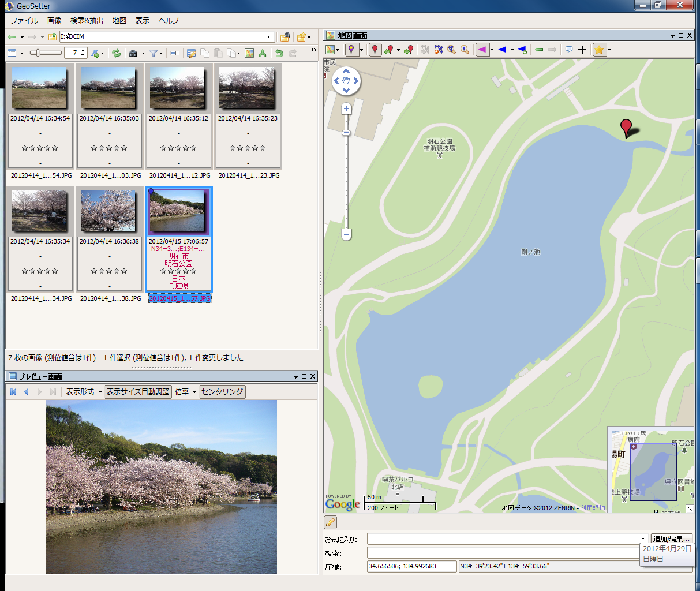Open the 地図 menu
Screen dimensions: 700x591
[x=119, y=20]
